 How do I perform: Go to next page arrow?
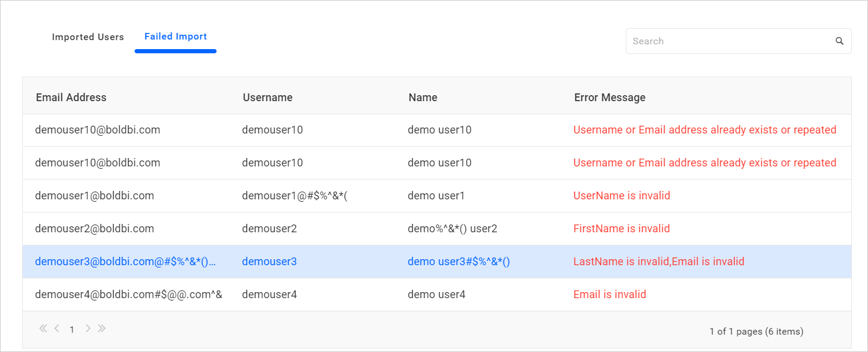pyautogui.click(x=88, y=329)
